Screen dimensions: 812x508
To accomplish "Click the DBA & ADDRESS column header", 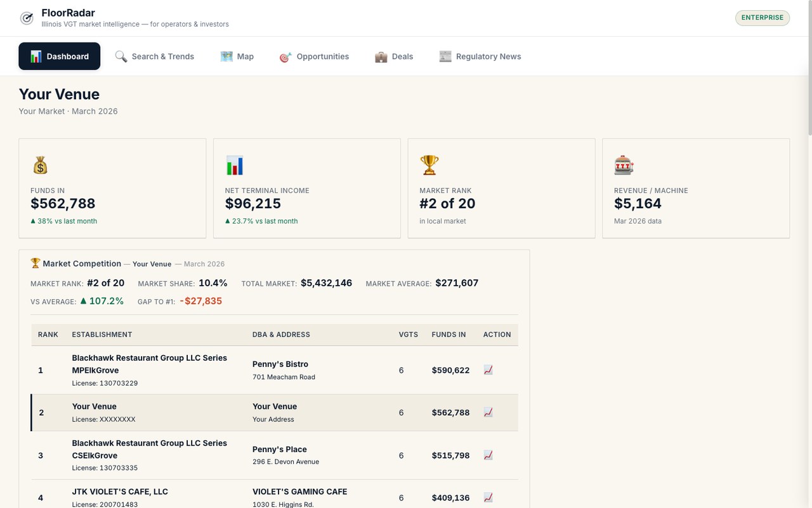I will click(281, 335).
